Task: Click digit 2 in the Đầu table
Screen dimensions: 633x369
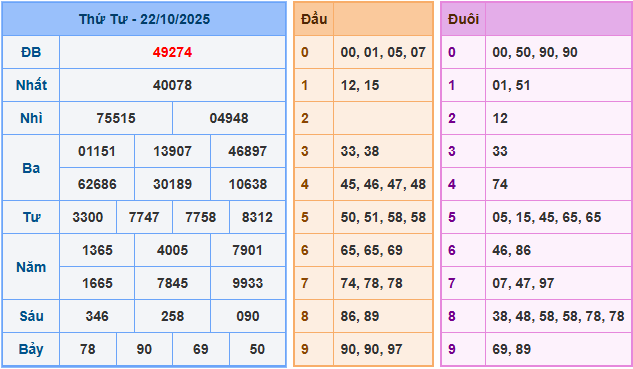Action: pyautogui.click(x=305, y=118)
